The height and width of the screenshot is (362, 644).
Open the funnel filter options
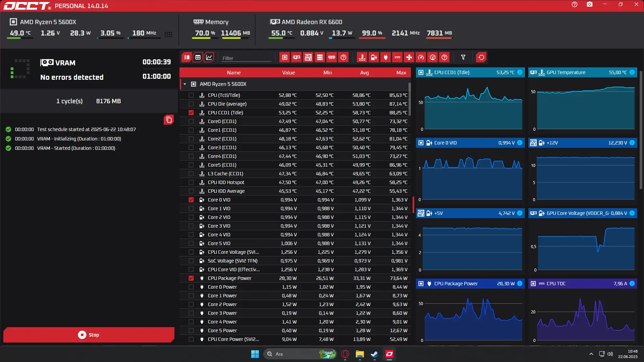click(463, 57)
